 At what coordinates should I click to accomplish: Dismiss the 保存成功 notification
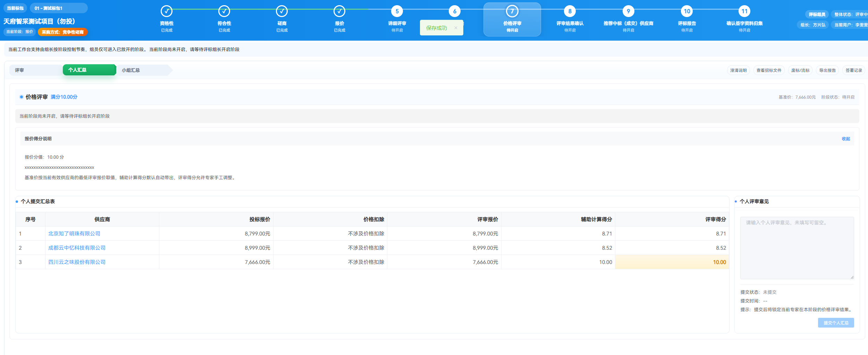(x=456, y=28)
